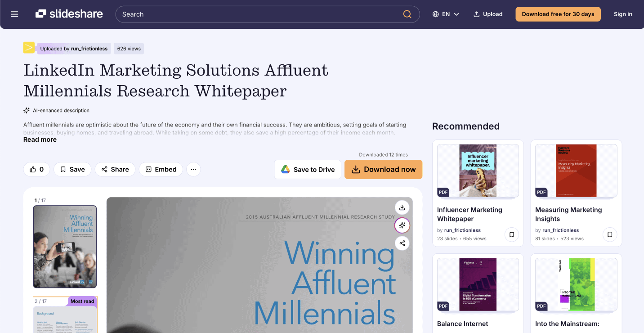644x333 pixels.
Task: Click the 1 / 17 slide counter
Action: pyautogui.click(x=40, y=200)
